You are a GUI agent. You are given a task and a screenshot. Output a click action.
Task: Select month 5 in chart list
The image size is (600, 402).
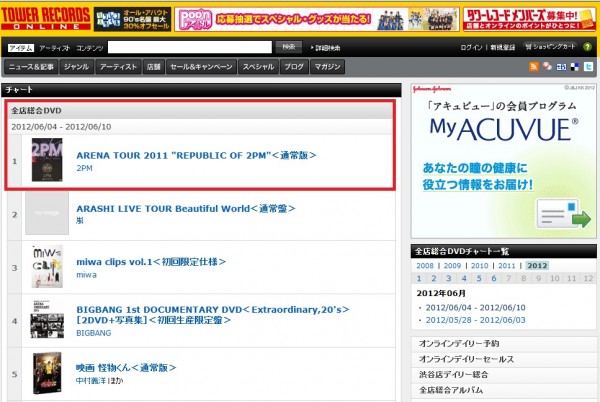point(479,278)
